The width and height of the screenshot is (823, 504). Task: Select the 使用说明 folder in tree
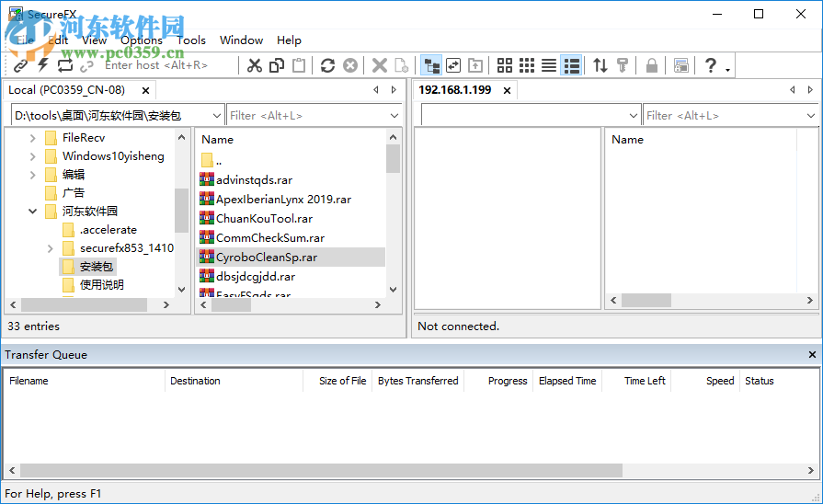point(102,285)
